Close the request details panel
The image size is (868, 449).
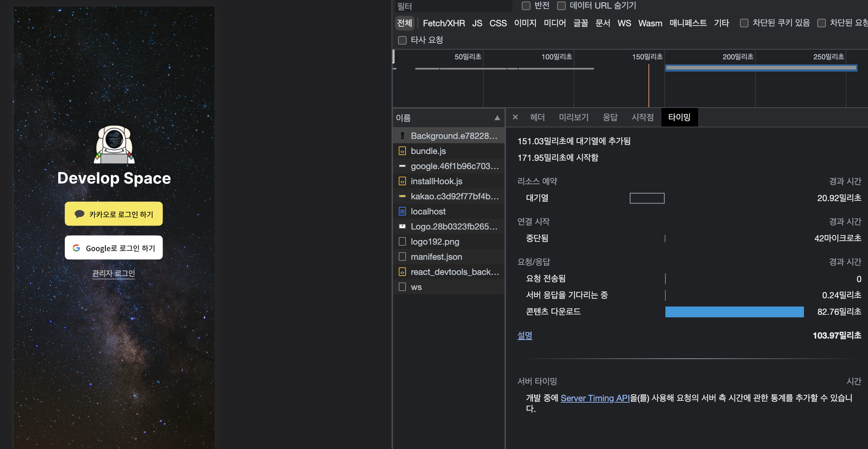(x=515, y=117)
